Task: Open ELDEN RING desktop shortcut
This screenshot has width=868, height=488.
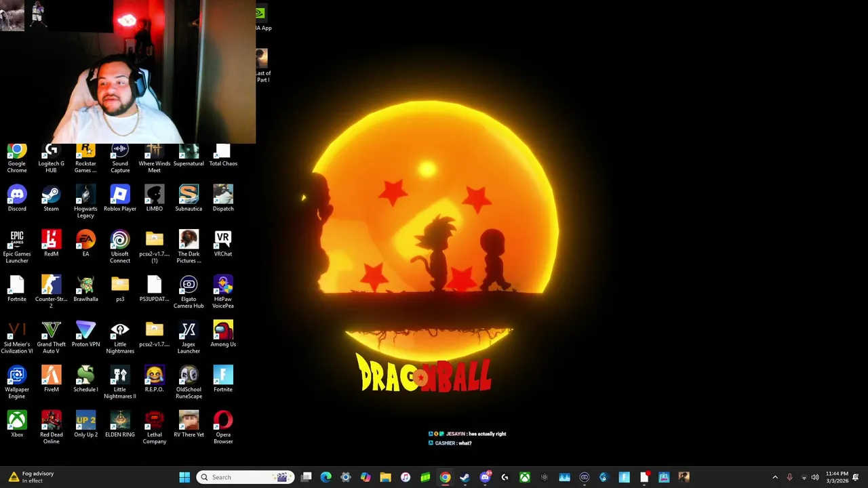Action: [x=120, y=425]
